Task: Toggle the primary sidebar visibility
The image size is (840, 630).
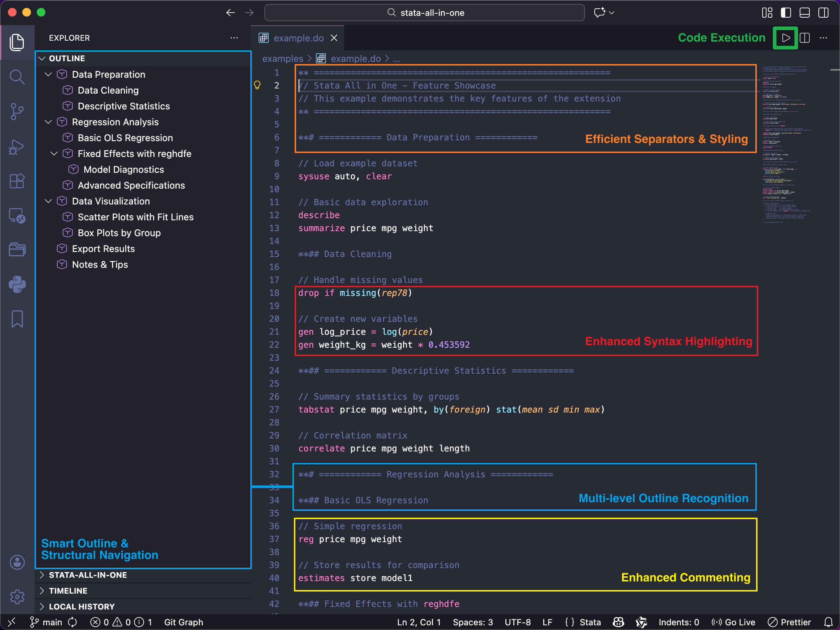Action: click(x=786, y=13)
